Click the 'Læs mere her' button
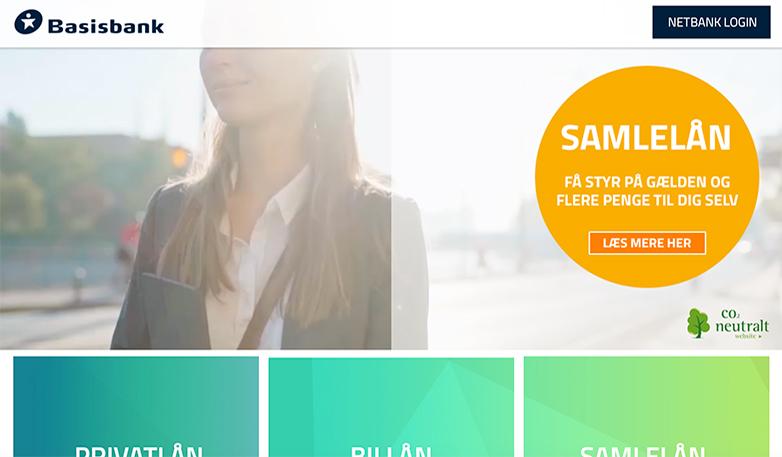The height and width of the screenshot is (457, 782). 647,243
